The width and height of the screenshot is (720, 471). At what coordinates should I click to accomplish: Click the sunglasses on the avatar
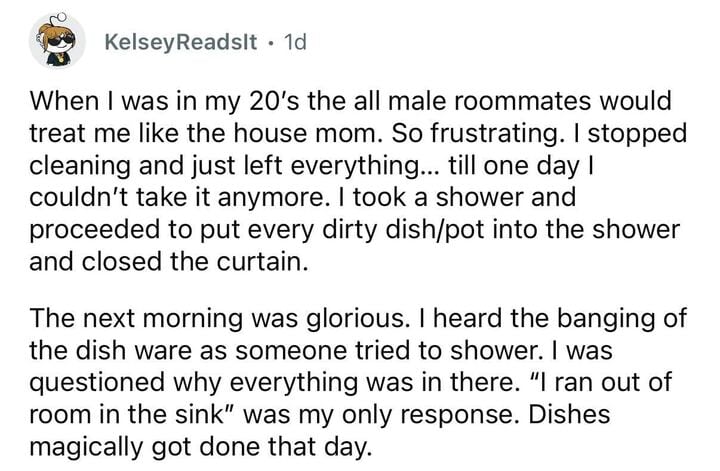(61, 41)
